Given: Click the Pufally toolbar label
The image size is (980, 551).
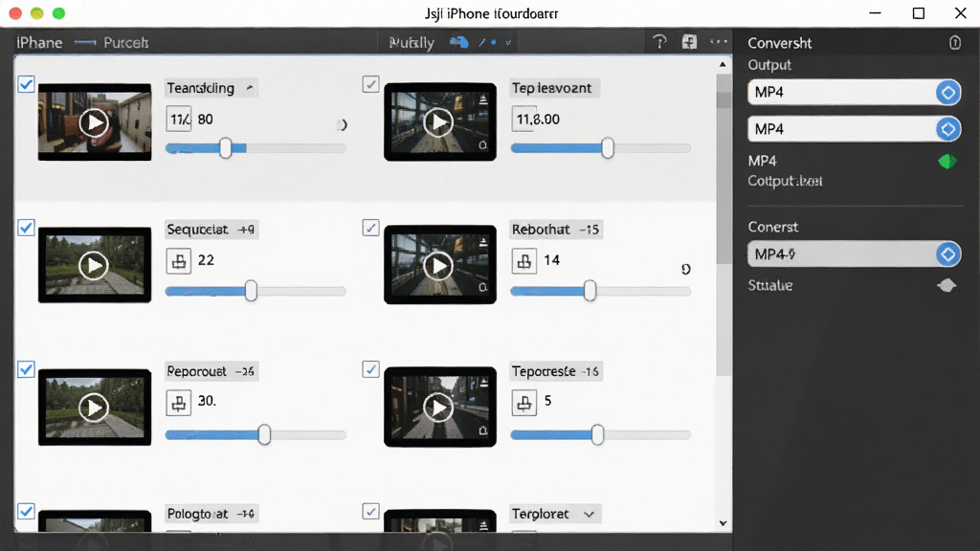Looking at the screenshot, I should 412,42.
